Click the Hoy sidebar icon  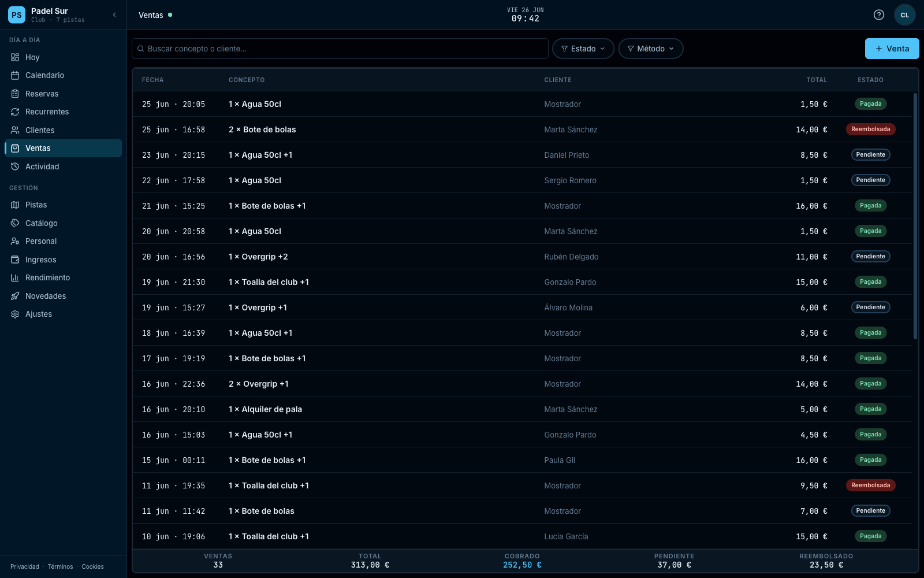(15, 57)
